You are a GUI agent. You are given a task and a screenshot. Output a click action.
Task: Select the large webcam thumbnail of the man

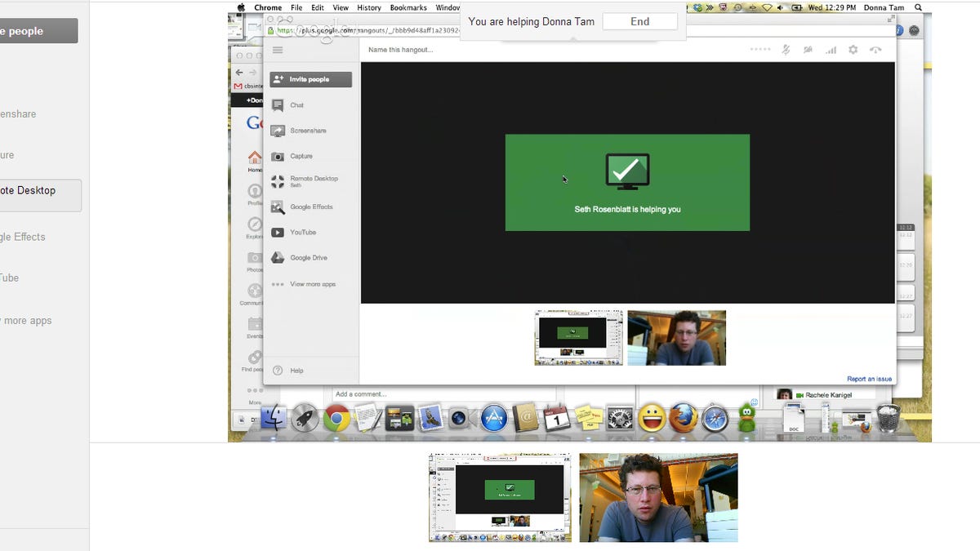coord(658,497)
